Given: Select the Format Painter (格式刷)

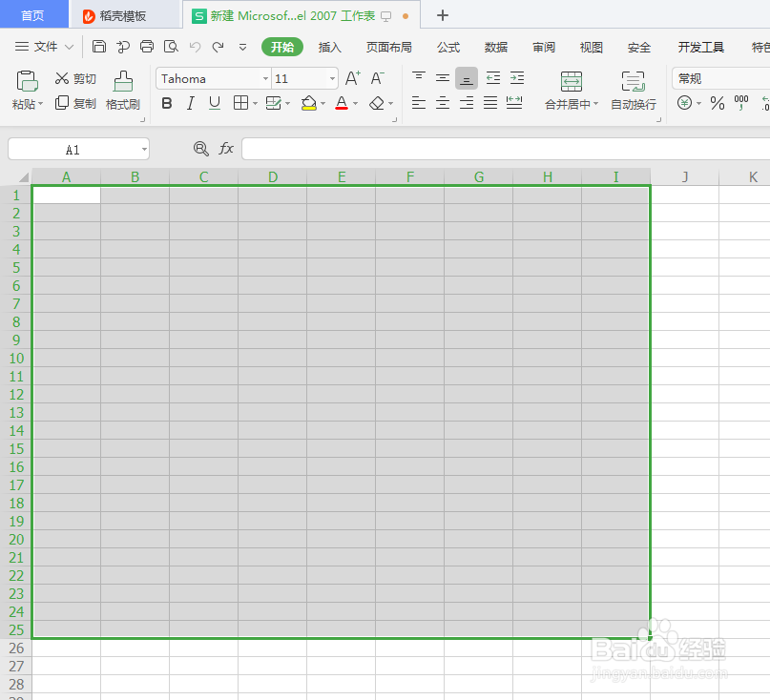Looking at the screenshot, I should [123, 91].
